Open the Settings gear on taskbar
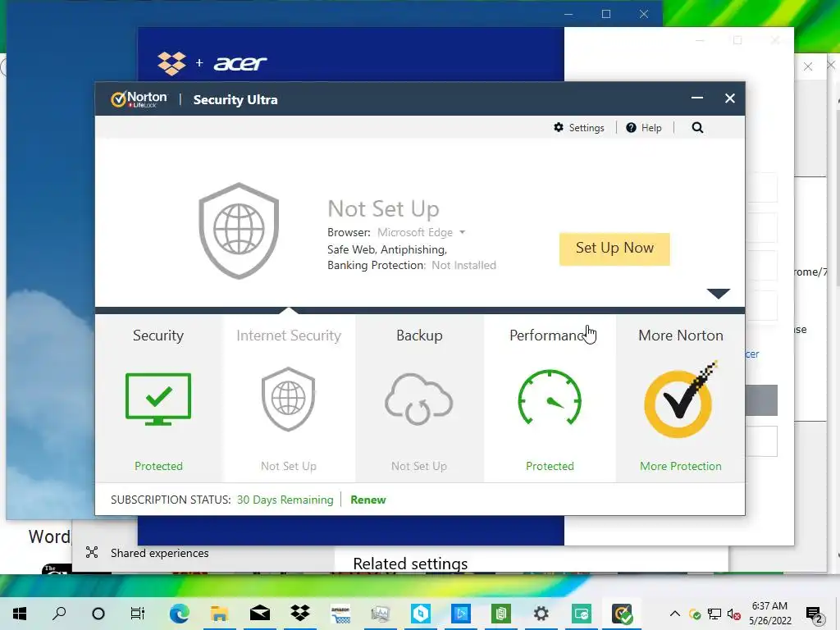The height and width of the screenshot is (630, 840). (x=541, y=614)
